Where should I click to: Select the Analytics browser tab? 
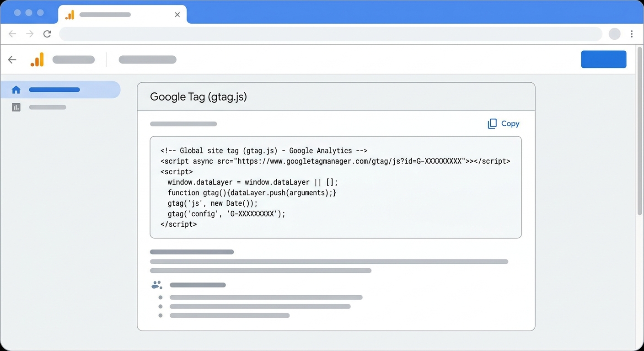[122, 15]
